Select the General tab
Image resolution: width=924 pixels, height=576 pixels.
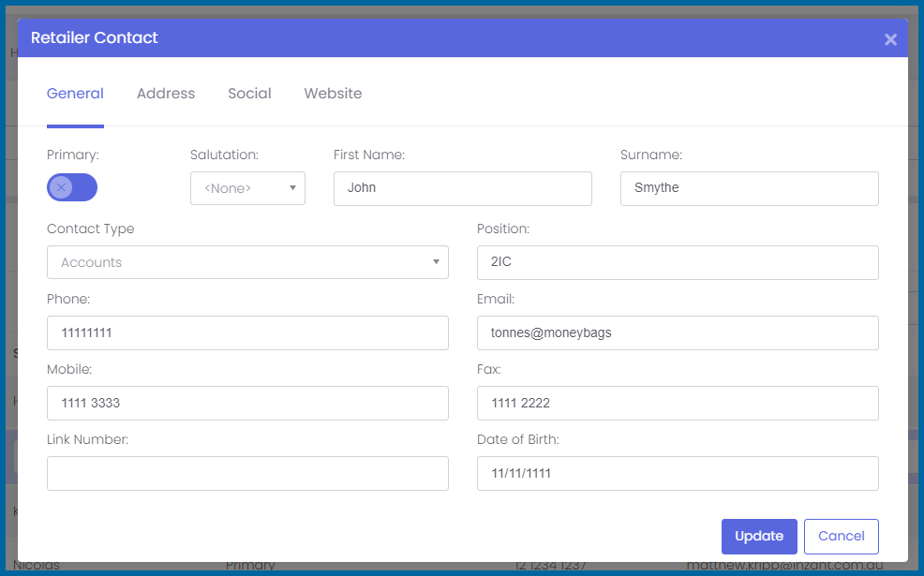(x=75, y=94)
